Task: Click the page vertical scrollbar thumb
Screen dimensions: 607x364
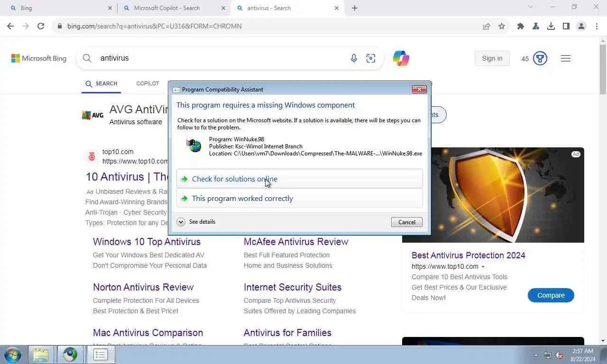Action: point(603,69)
